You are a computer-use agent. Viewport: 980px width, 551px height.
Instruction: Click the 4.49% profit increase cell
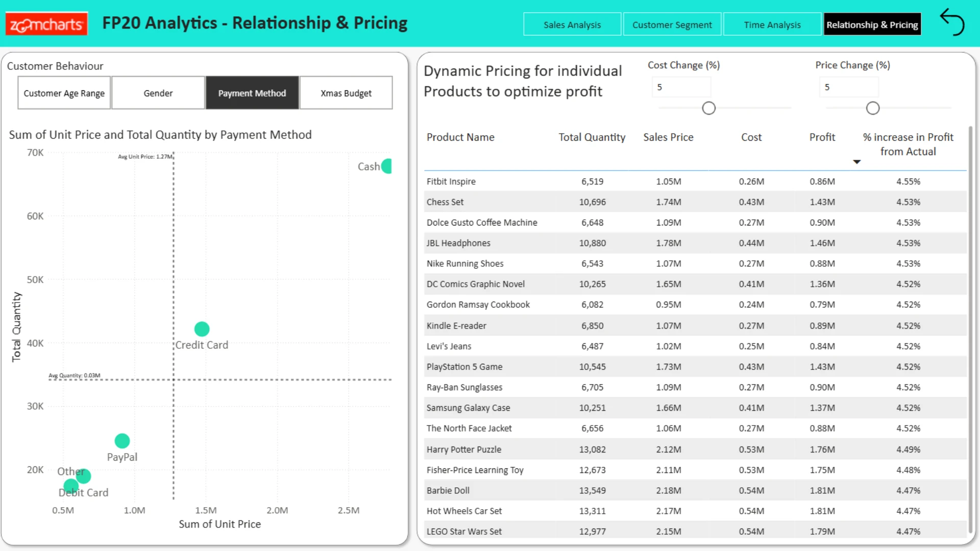point(908,449)
